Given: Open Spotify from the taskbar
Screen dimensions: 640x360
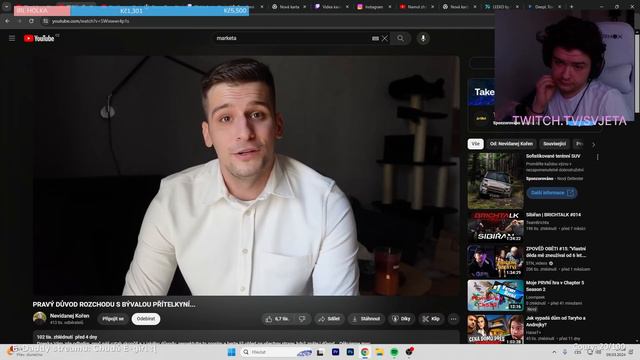Looking at the screenshot, I should click(394, 352).
